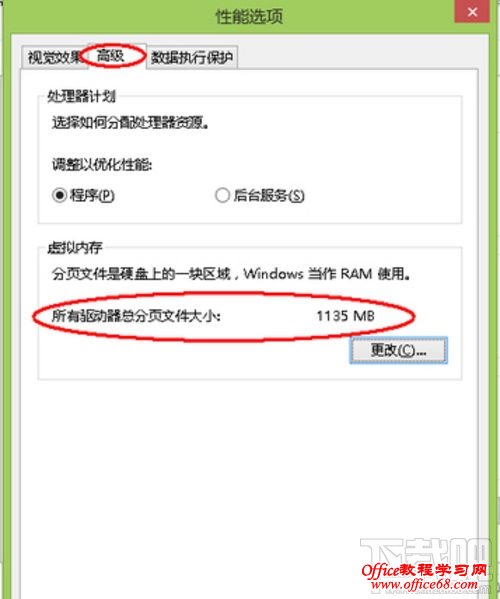The width and height of the screenshot is (500, 599).
Task: Click the Office教程学习网 watermark logo
Action: (x=424, y=570)
